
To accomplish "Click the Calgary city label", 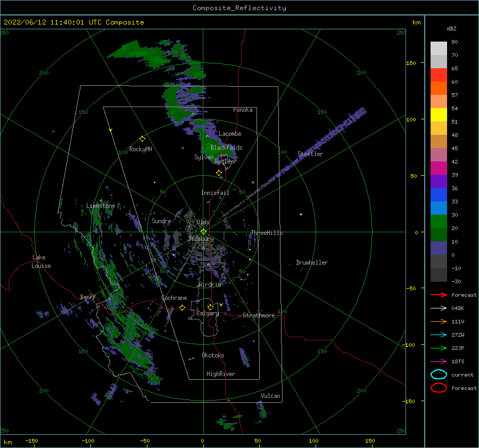I will tap(208, 313).
